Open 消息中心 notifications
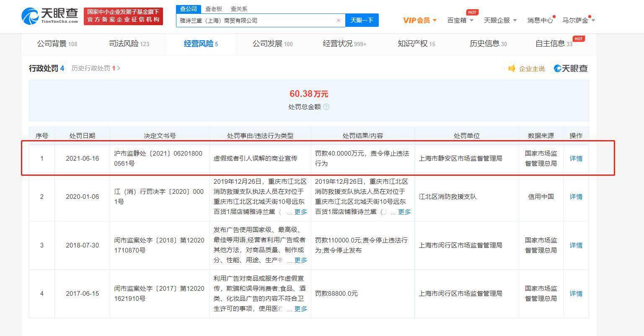The height and width of the screenshot is (336, 644). [540, 20]
